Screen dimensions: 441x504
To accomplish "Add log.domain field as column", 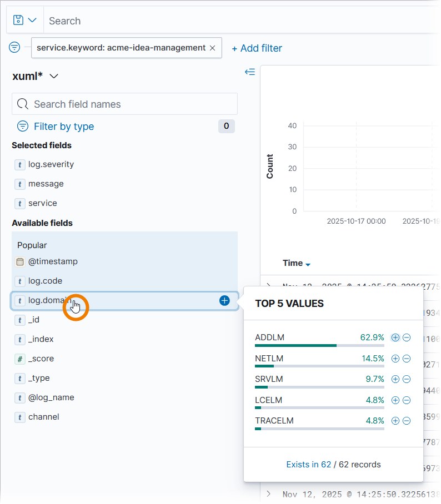I will click(x=224, y=300).
